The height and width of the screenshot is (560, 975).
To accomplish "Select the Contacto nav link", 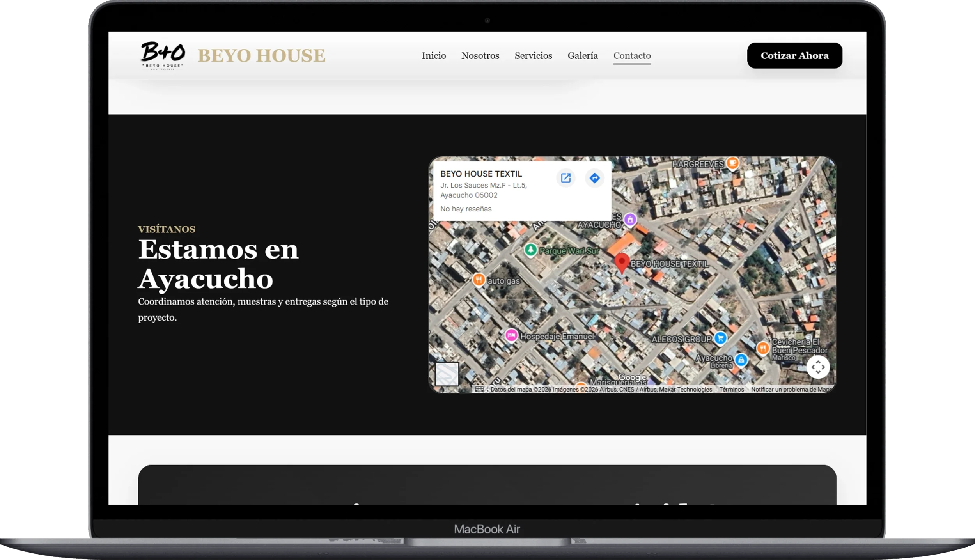I will point(632,56).
